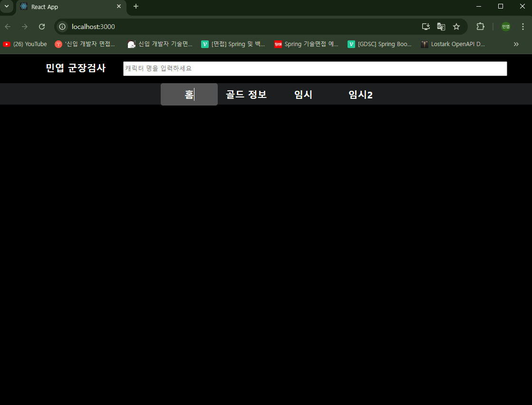Reload the current page

click(x=42, y=27)
